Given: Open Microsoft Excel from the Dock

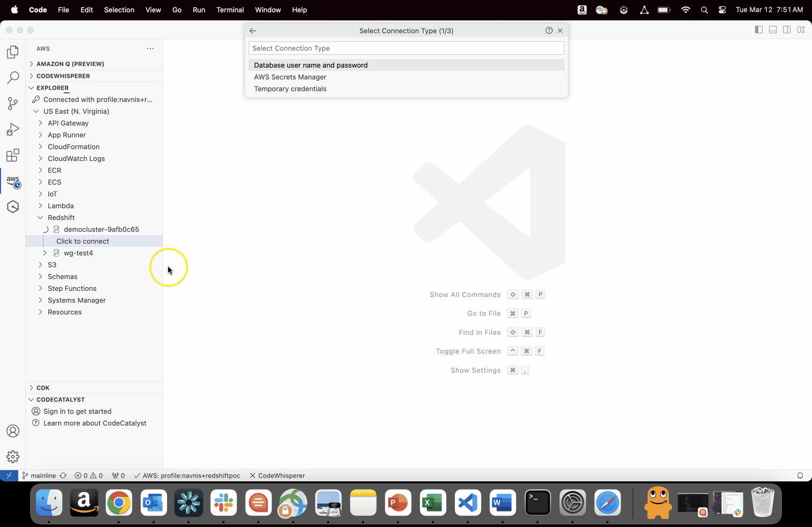Looking at the screenshot, I should point(433,503).
